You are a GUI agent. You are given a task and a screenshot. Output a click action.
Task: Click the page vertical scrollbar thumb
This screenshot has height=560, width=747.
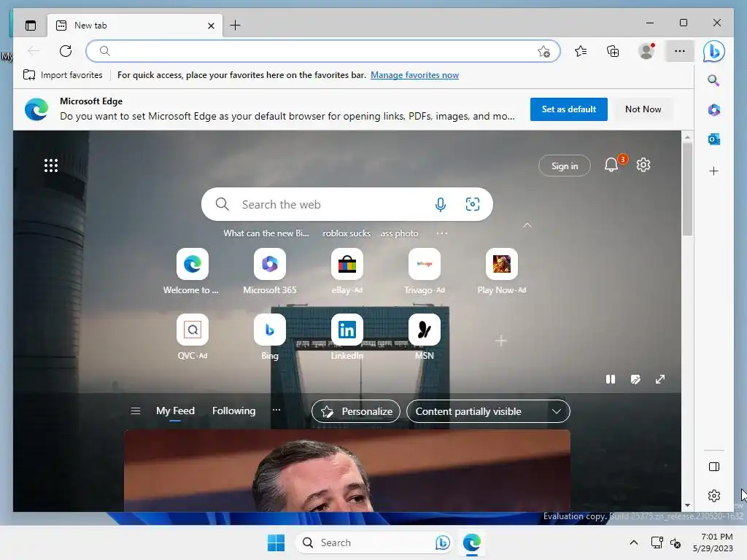pos(687,189)
